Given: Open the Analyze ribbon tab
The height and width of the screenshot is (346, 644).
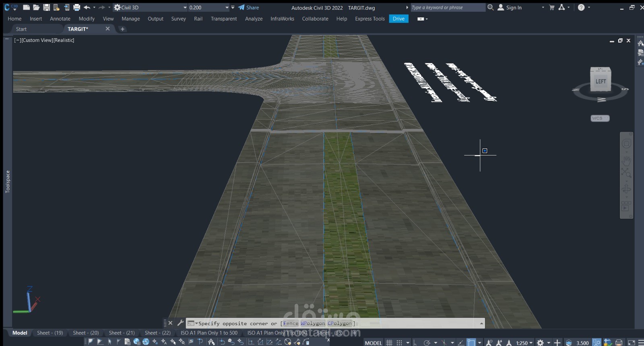Looking at the screenshot, I should pos(254,19).
